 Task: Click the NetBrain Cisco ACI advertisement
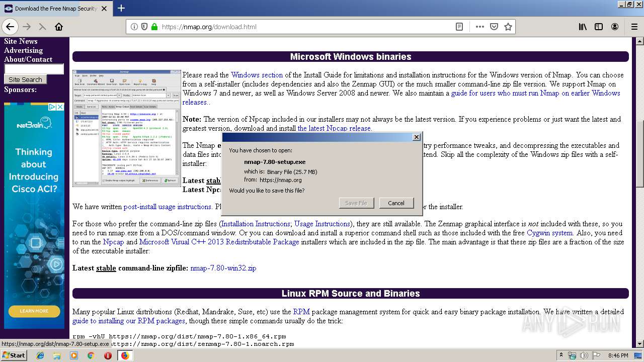pyautogui.click(x=34, y=216)
